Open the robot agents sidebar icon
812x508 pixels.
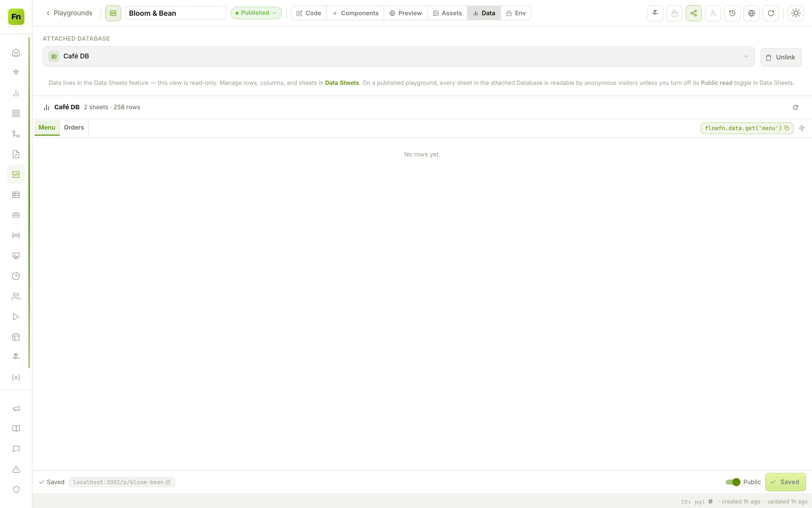(x=16, y=215)
